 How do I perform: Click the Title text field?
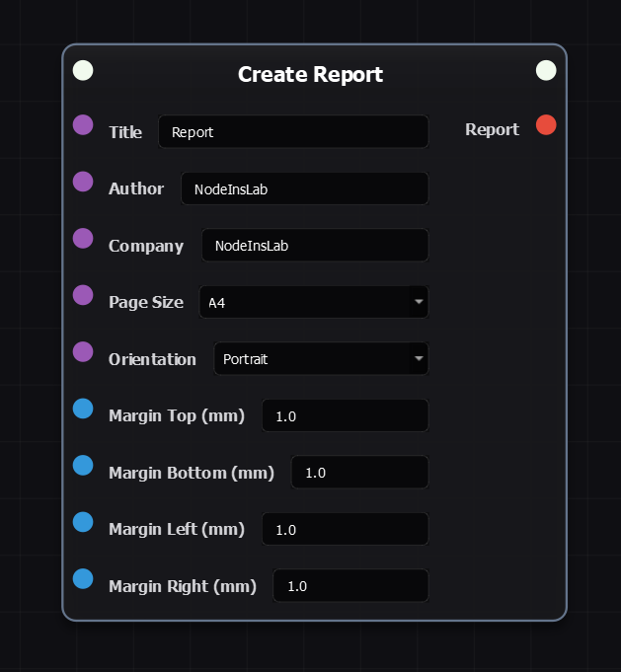click(x=293, y=132)
